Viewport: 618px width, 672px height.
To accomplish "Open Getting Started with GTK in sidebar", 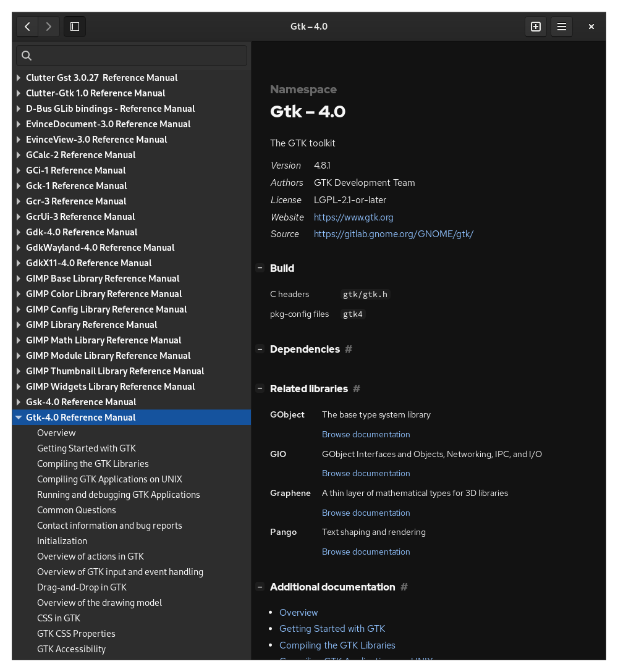I will tap(131, 448).
